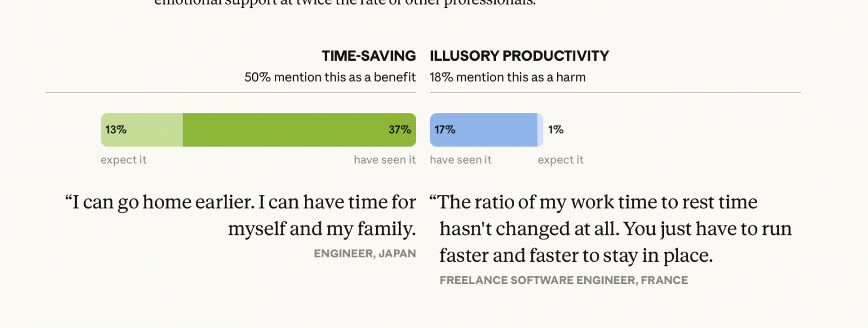Image resolution: width=868 pixels, height=328 pixels.
Task: Select the "18% mention this as a harm" text
Action: click(507, 77)
